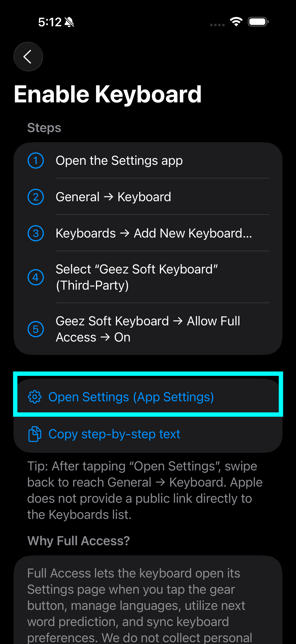
Task: Tap the copy icon beside step-by-step text
Action: [35, 434]
